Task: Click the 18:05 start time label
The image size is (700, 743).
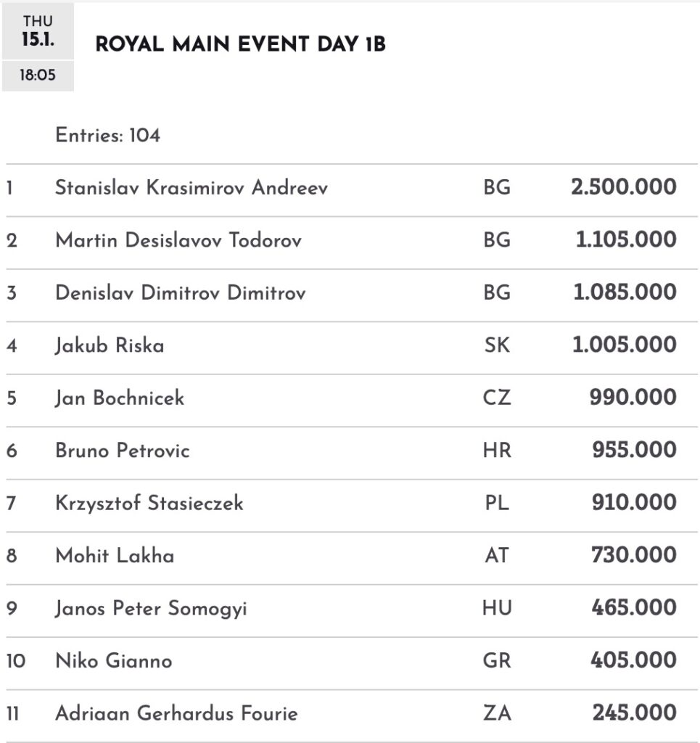Action: click(x=38, y=75)
